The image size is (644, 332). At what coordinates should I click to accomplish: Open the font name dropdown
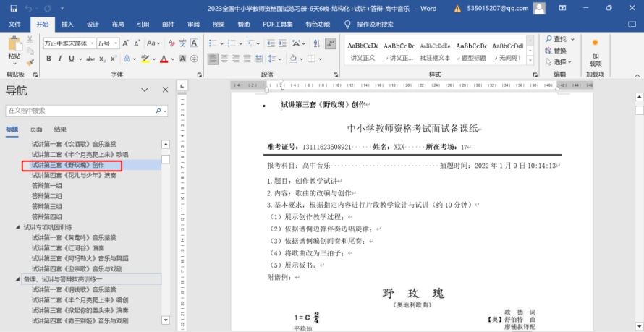click(x=91, y=43)
